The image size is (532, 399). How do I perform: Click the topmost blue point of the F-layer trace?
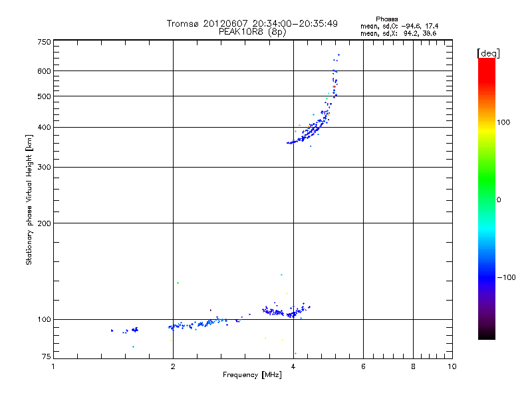point(338,55)
